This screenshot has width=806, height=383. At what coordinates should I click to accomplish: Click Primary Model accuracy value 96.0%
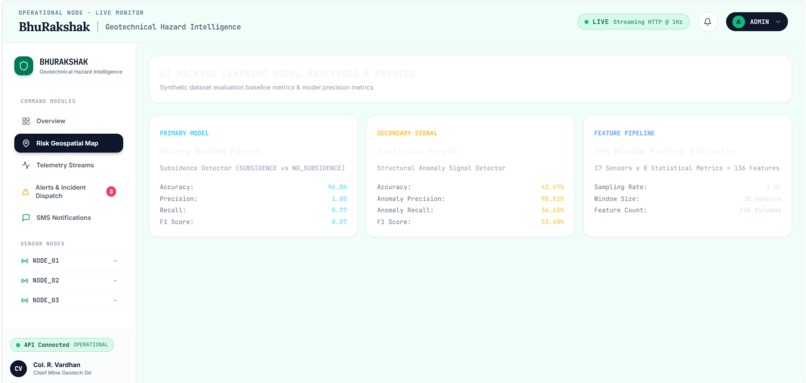point(337,187)
